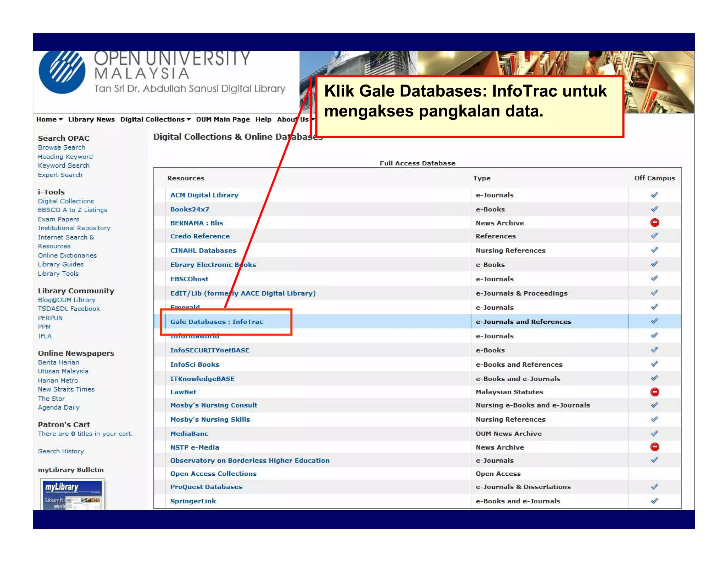
Task: Open NSTP e-Media link
Action: 194,447
